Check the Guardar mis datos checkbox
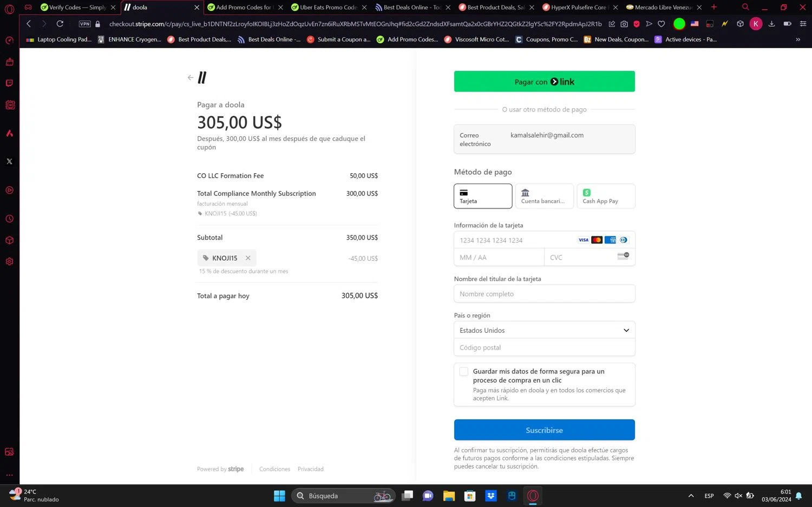812x507 pixels. [464, 372]
